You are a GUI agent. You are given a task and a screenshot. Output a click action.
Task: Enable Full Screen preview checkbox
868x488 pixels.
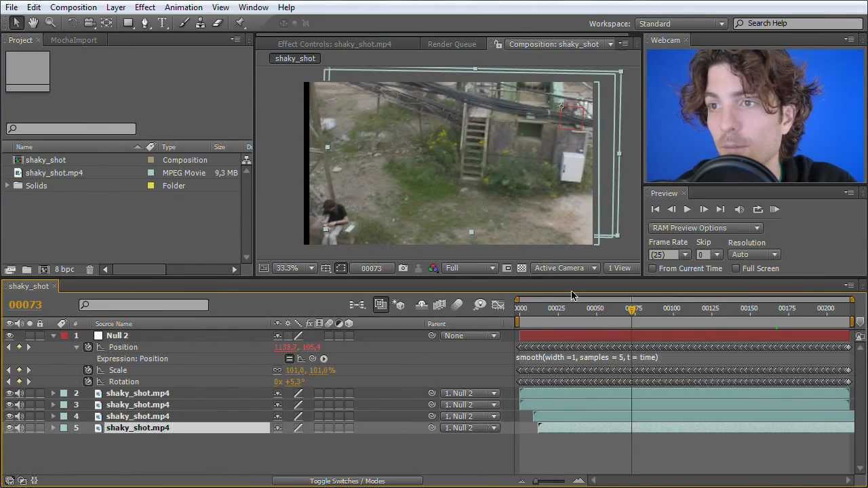pos(736,268)
